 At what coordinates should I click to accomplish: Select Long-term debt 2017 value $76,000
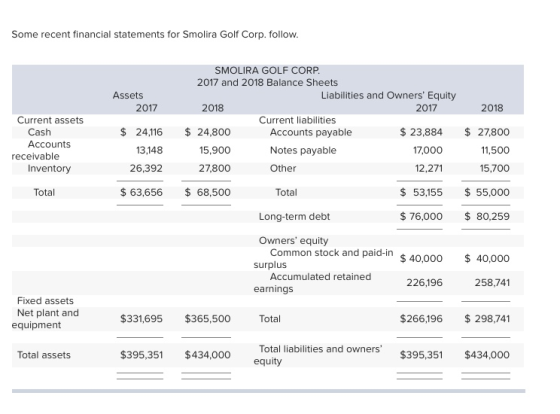(421, 216)
